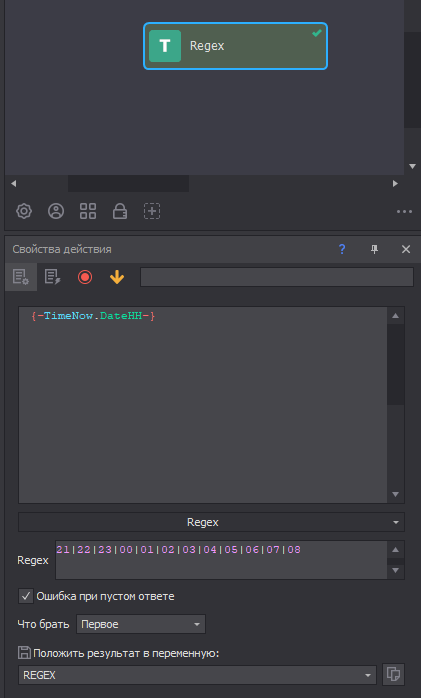Click the copy variable button beside REGEX

tap(393, 674)
